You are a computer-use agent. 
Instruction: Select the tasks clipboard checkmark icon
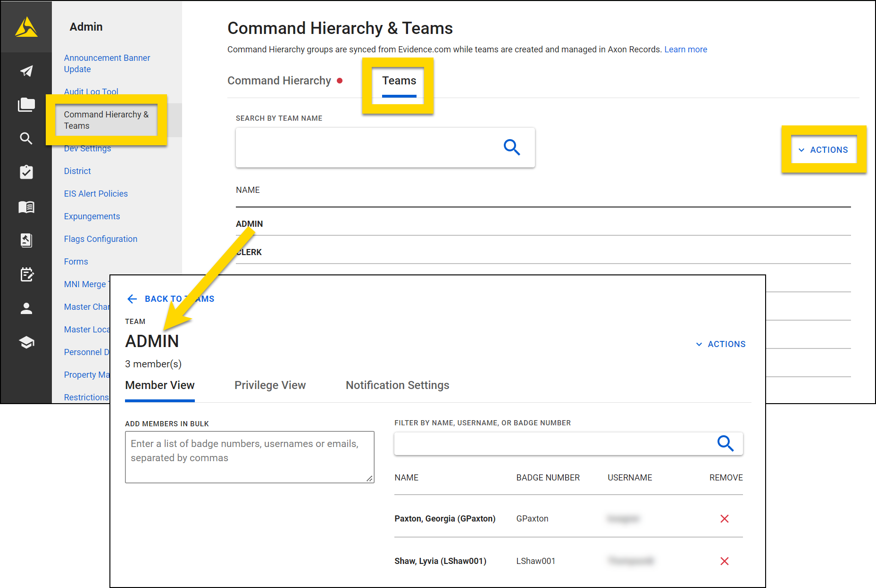point(26,172)
